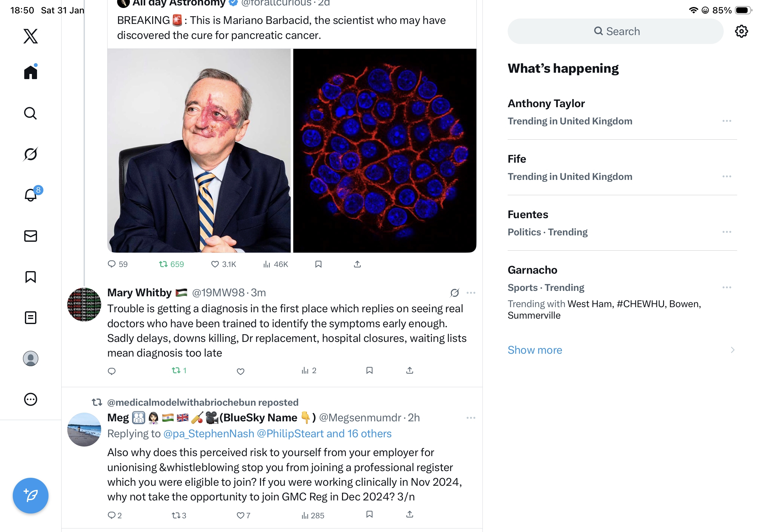The height and width of the screenshot is (532, 762).
Task: Open more options on Mary Whitby's post
Action: (471, 293)
